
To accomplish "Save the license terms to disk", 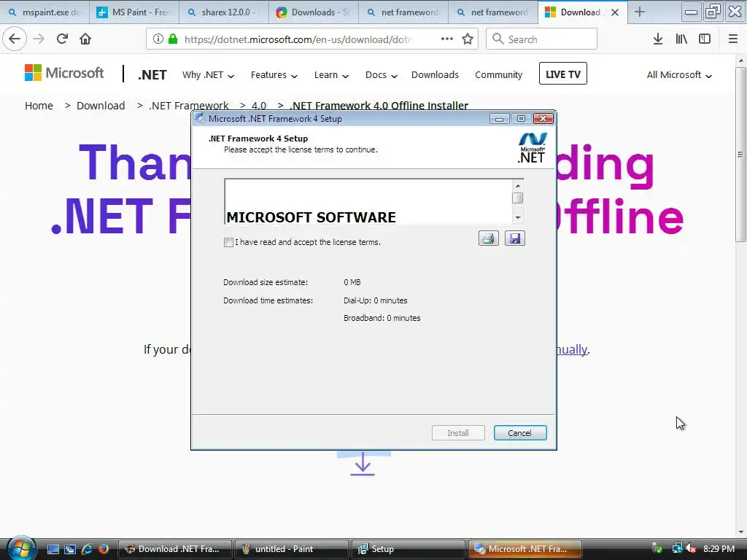I will pyautogui.click(x=514, y=238).
